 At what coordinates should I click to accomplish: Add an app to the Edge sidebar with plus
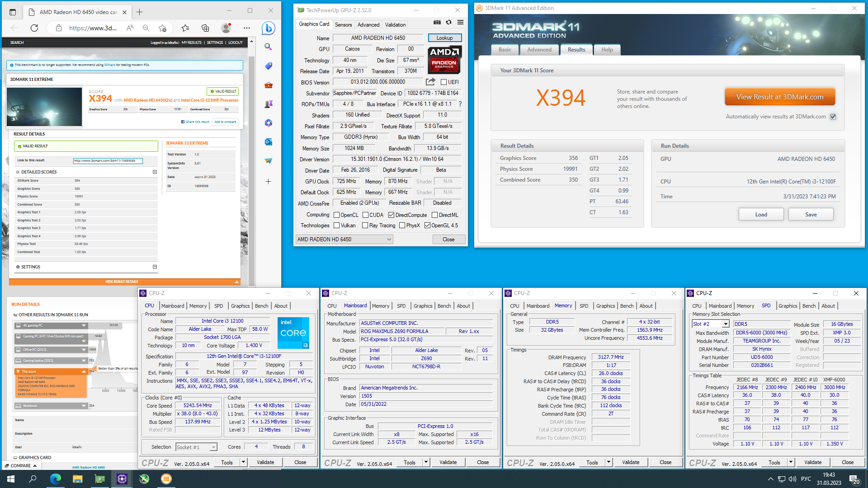[x=268, y=182]
